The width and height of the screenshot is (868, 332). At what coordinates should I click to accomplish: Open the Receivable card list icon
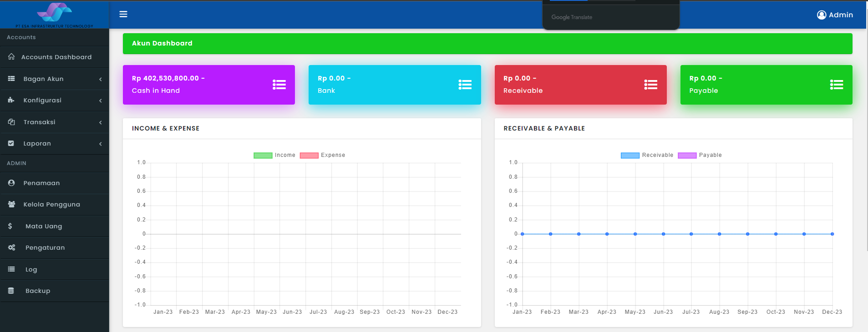tap(650, 85)
